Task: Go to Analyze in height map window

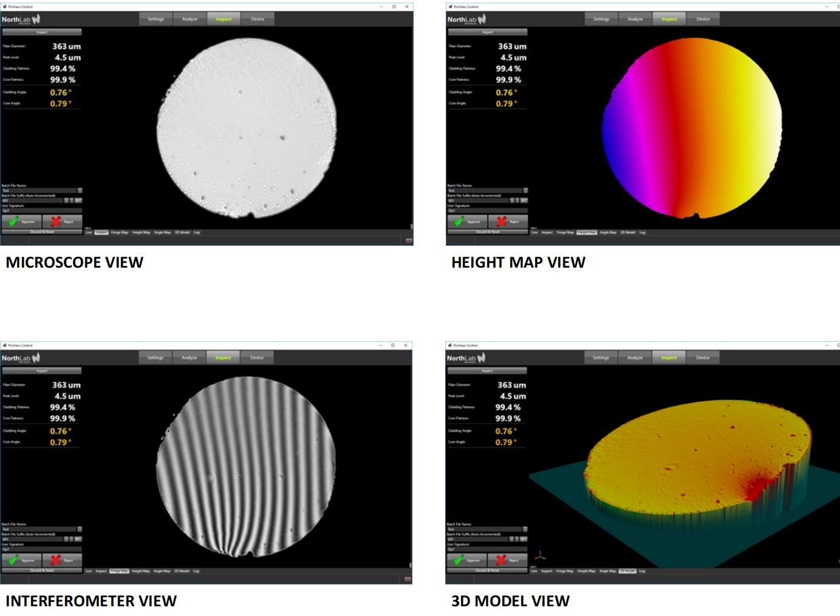Action: coord(635,19)
